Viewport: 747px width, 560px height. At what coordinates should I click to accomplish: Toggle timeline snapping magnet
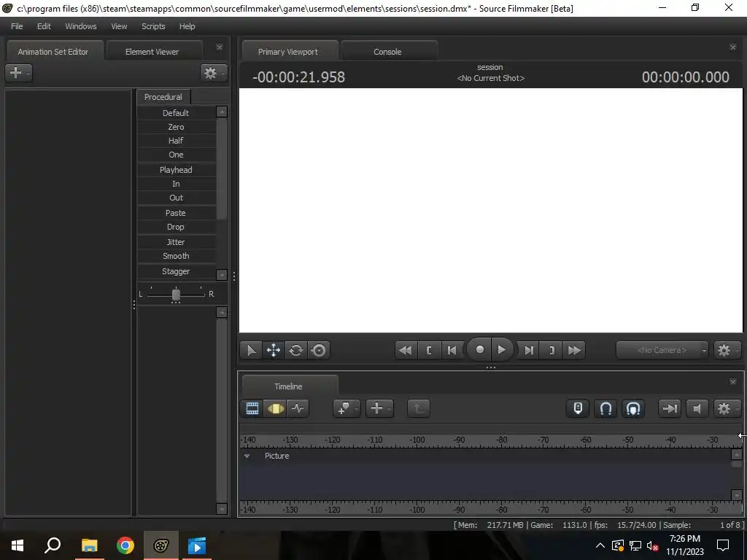(605, 408)
